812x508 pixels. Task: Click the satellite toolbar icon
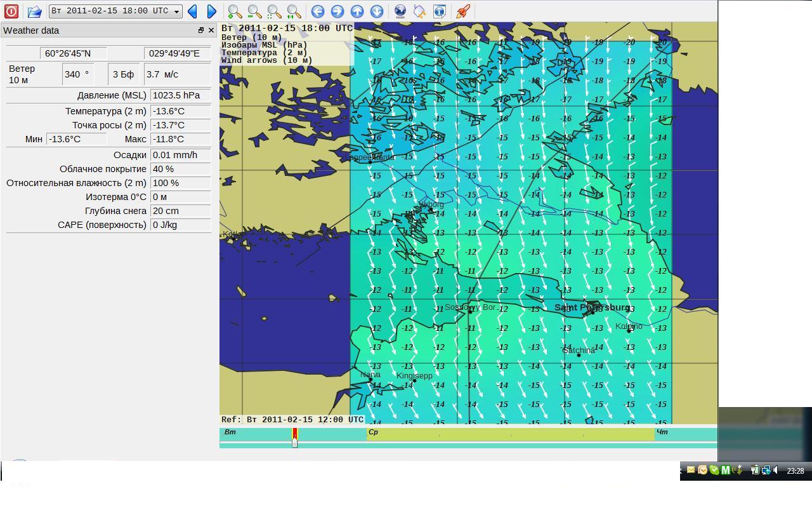click(x=420, y=11)
